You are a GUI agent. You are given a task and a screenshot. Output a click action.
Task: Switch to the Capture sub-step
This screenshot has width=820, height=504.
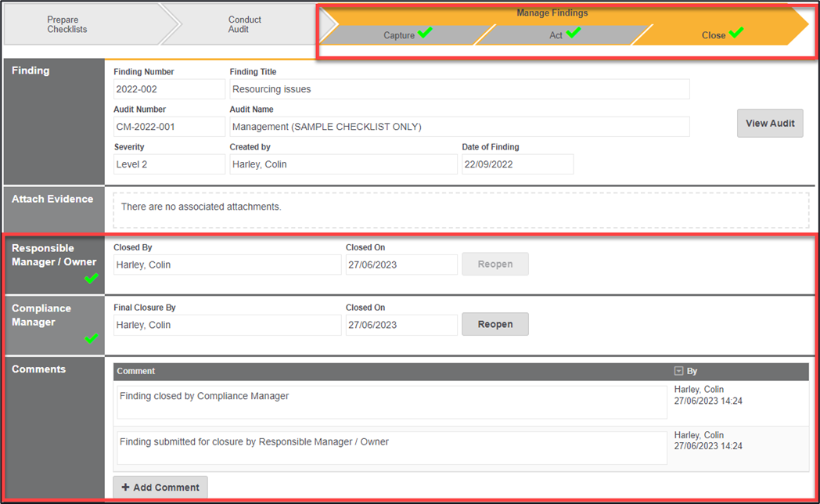pyautogui.click(x=399, y=35)
